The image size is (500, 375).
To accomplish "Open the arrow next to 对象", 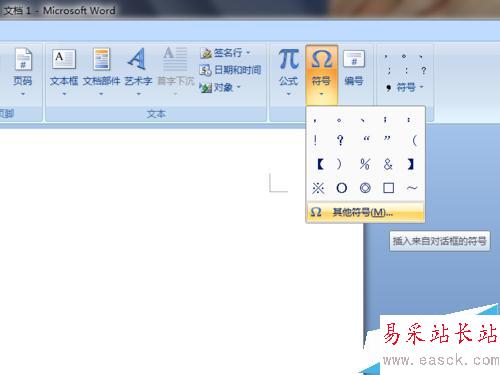I will click(238, 87).
